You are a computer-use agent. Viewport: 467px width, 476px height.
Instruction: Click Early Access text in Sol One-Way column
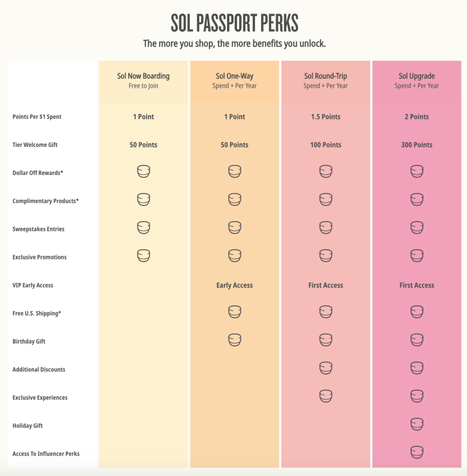(234, 285)
